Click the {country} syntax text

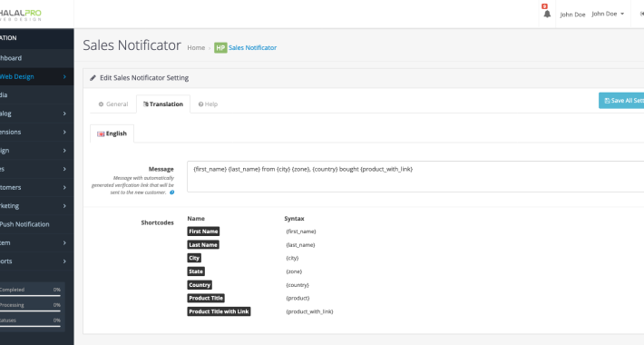[298, 285]
